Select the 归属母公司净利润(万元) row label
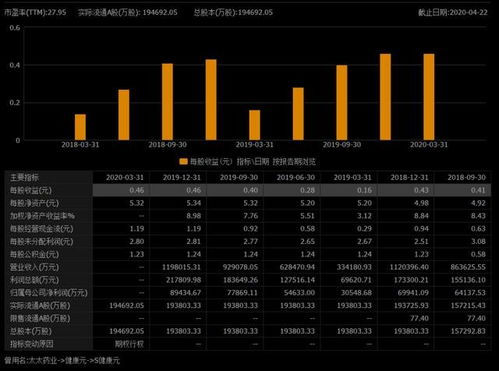The width and height of the screenshot is (499, 371). point(49,293)
